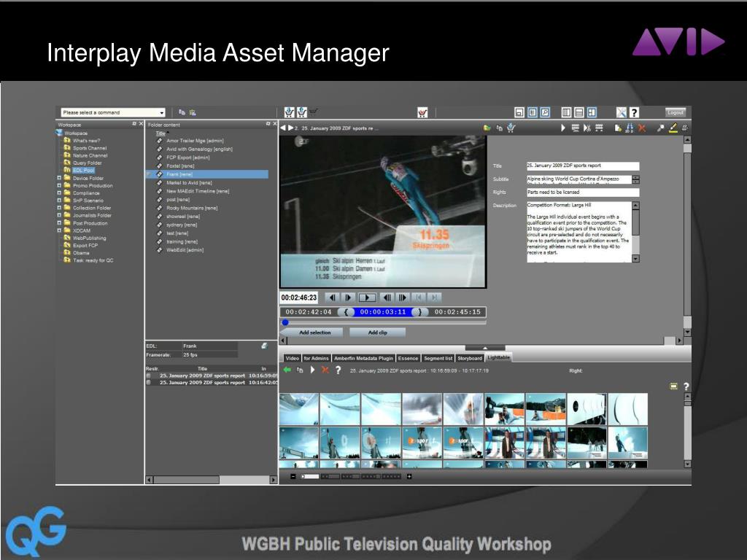
Task: Add asset to cart in asset toolbar
Action: click(511, 128)
